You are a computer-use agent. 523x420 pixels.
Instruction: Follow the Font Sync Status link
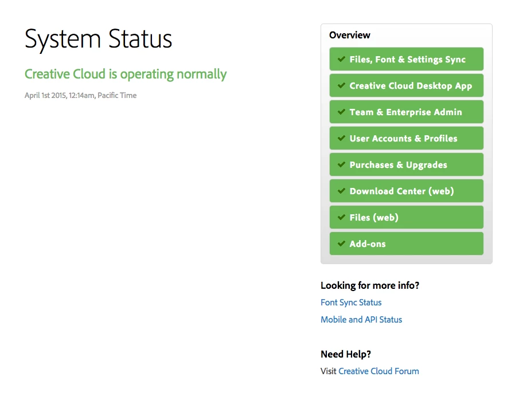pyautogui.click(x=351, y=303)
